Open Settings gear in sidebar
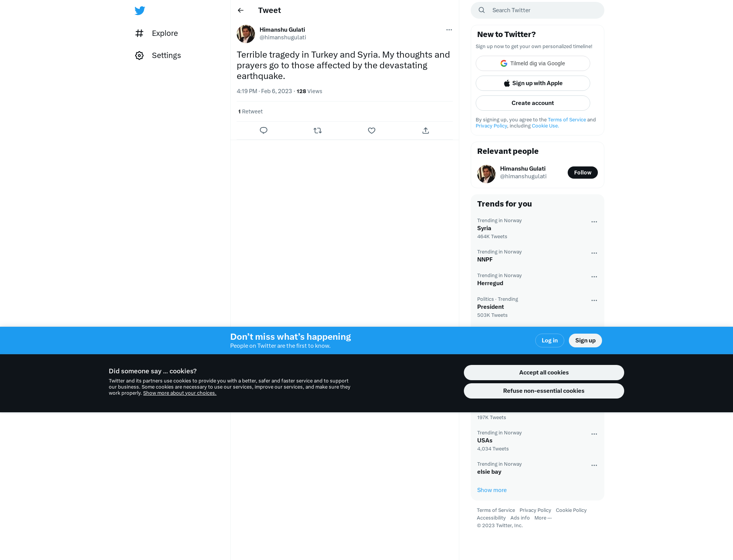733x560 pixels. (139, 55)
